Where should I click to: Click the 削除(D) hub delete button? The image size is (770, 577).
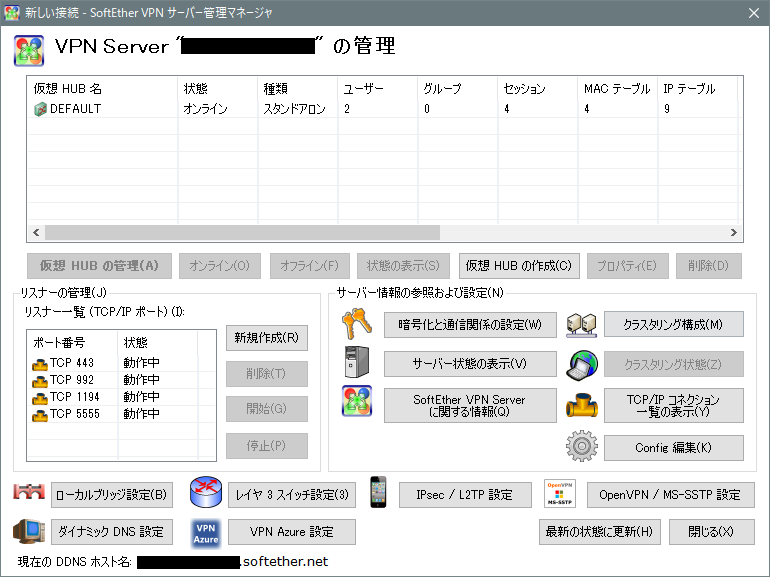(x=708, y=266)
